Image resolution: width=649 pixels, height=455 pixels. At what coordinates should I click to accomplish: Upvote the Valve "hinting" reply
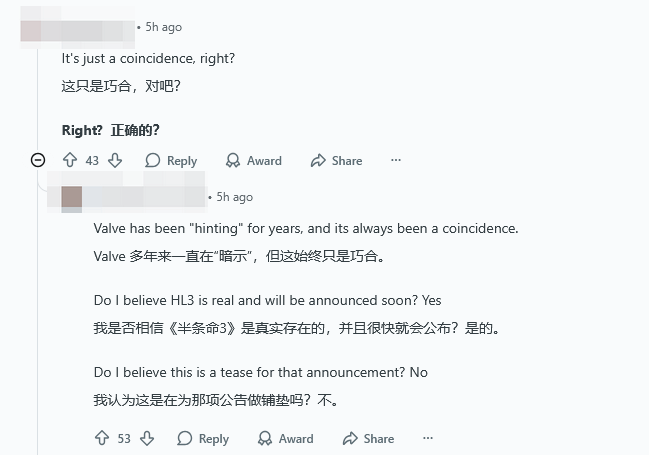(x=102, y=438)
